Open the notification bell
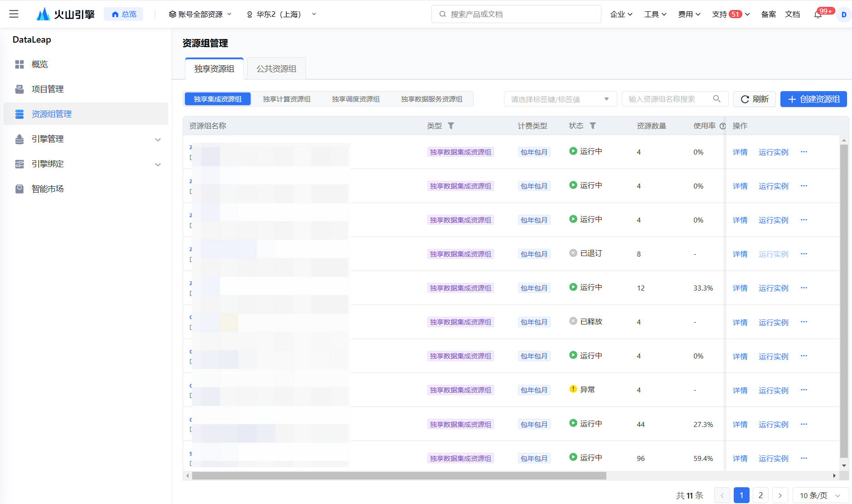This screenshot has height=504, width=852. point(818,15)
